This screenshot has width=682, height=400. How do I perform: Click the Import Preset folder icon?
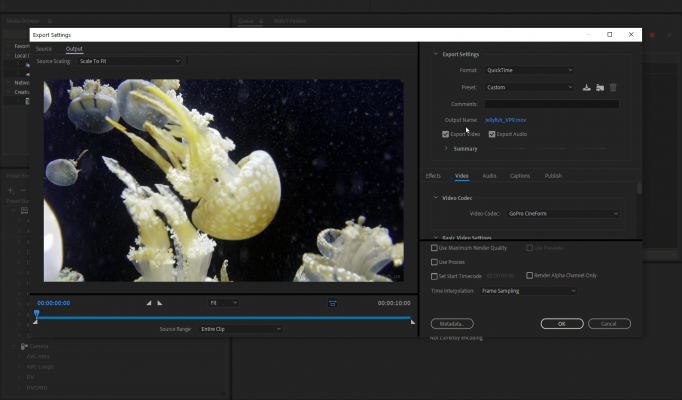(x=600, y=87)
